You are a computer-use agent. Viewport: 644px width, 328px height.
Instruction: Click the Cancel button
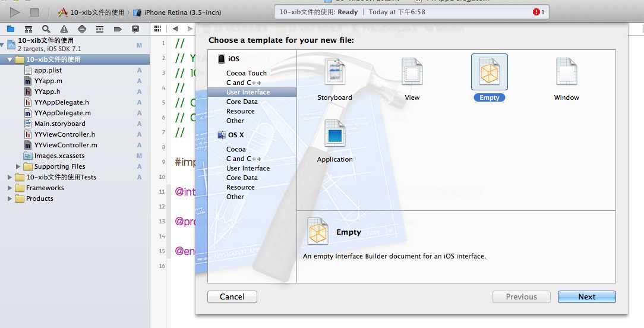[232, 297]
